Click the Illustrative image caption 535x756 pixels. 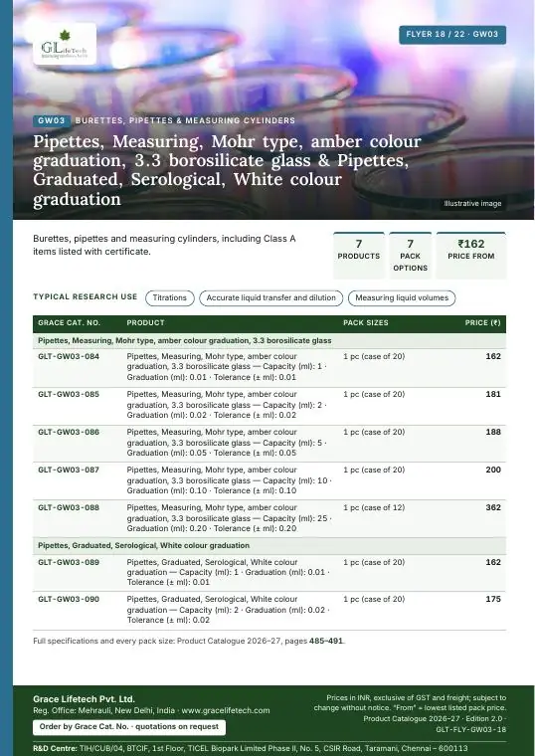(472, 204)
